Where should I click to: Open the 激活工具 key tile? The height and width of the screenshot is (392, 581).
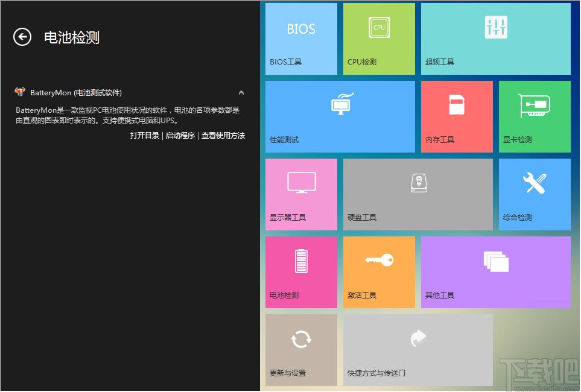click(x=379, y=272)
